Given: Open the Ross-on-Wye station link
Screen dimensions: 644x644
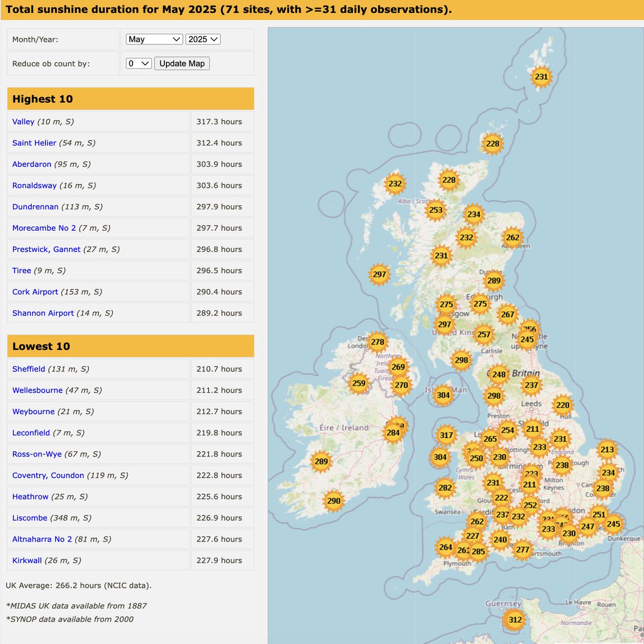Looking at the screenshot, I should click(37, 454).
